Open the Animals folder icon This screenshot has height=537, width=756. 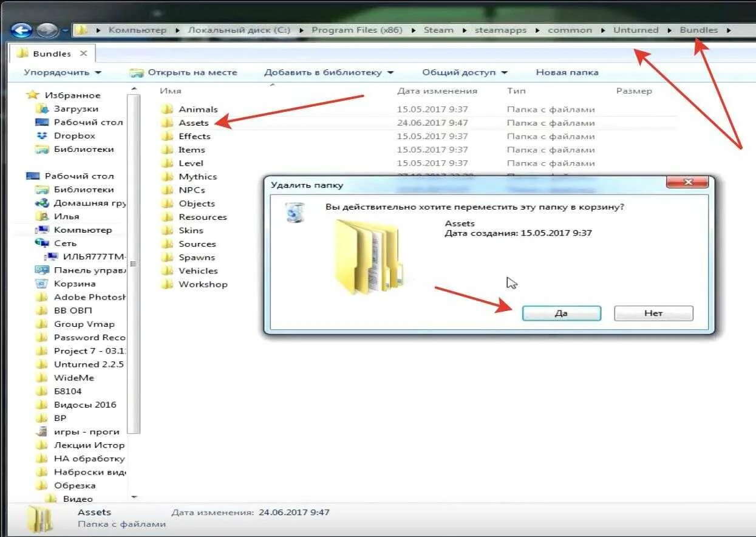click(x=168, y=109)
